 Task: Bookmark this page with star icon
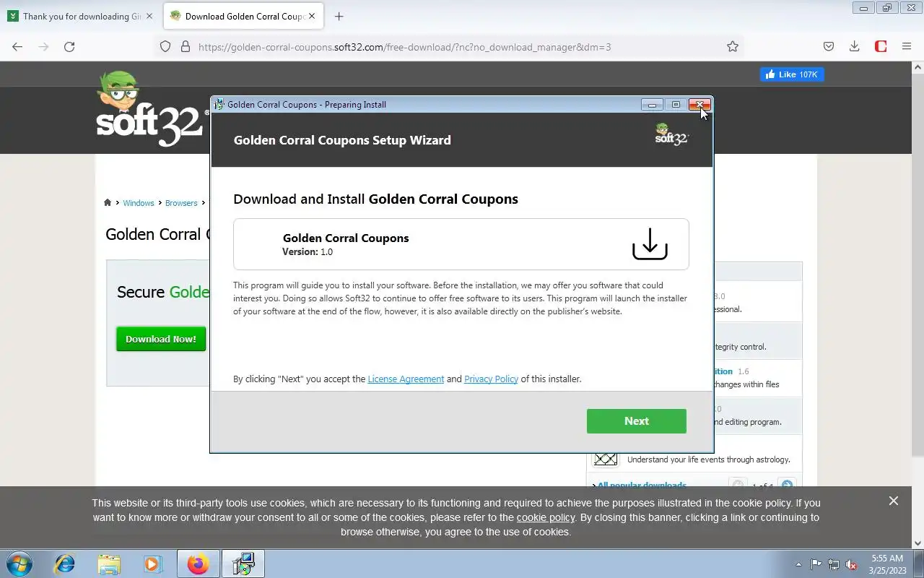(x=733, y=47)
